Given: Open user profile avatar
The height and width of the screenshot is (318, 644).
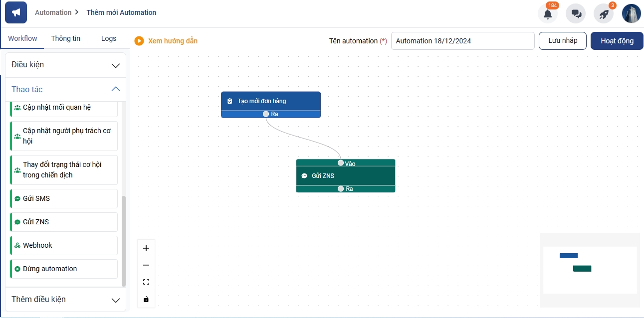Looking at the screenshot, I should click(631, 13).
